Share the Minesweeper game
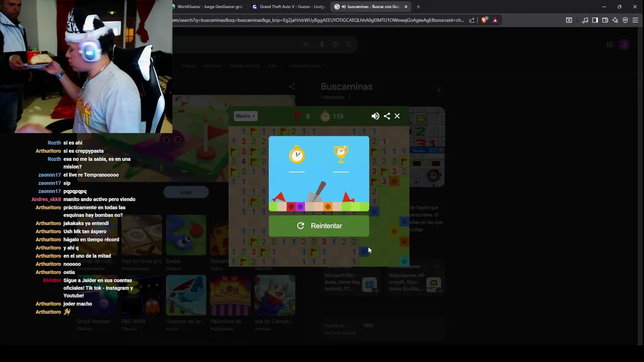Image resolution: width=644 pixels, height=362 pixels. coord(387,116)
